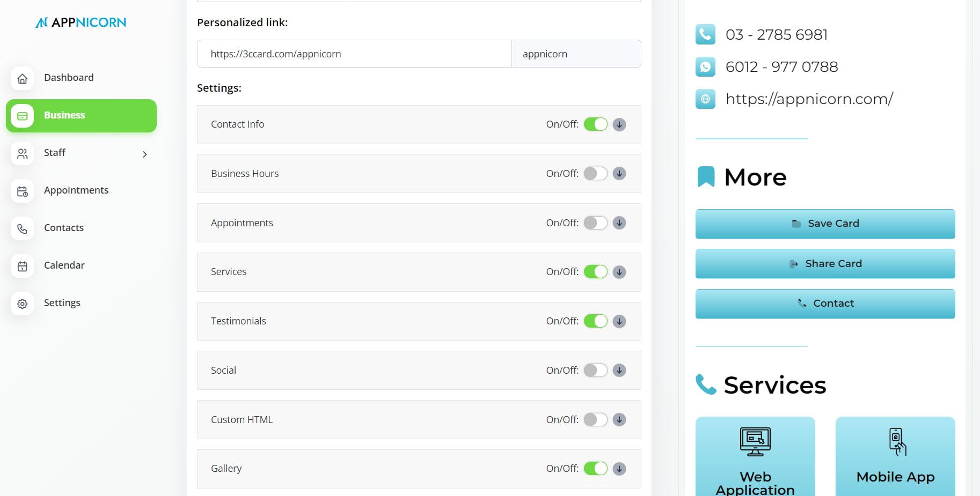Click the Staff people icon in sidebar
Screen dimensions: 980x496
click(22, 153)
